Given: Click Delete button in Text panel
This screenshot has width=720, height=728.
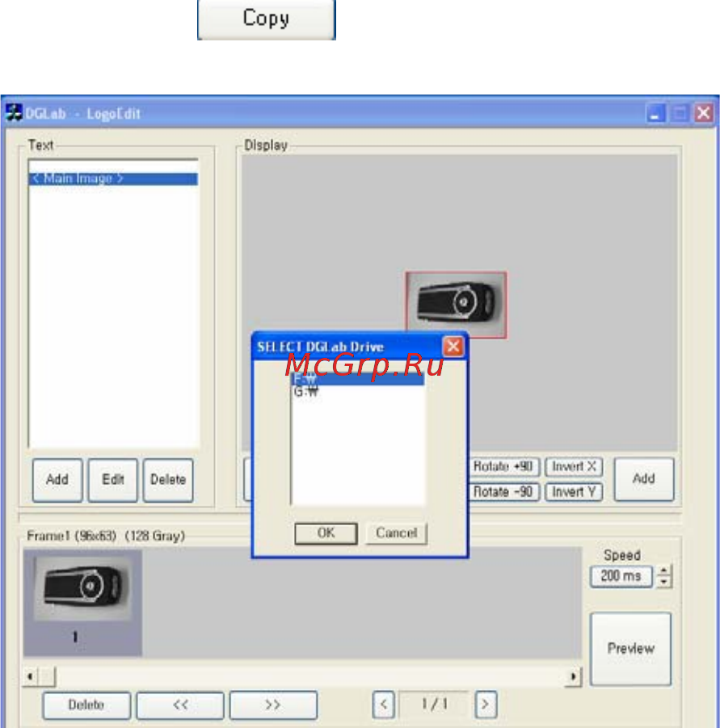Looking at the screenshot, I should [168, 480].
